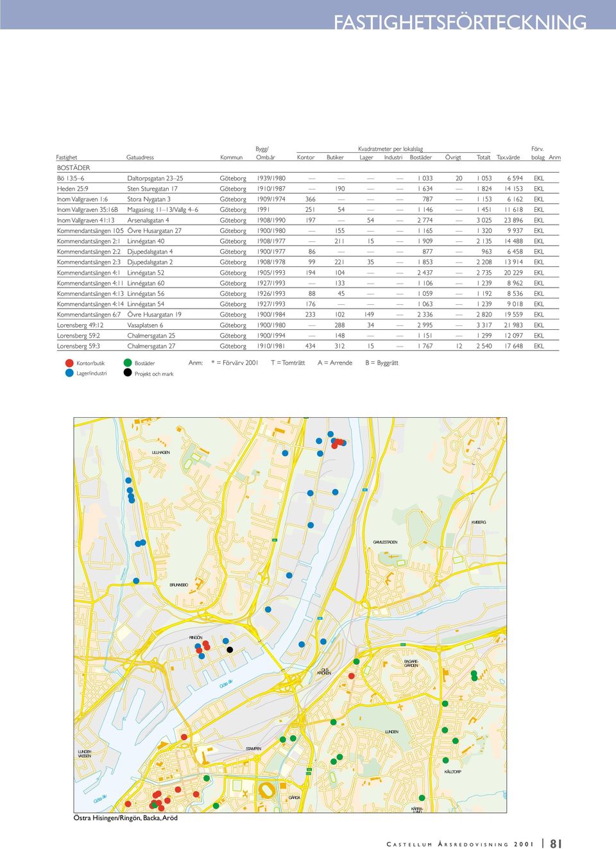Select 'Inom Vallgraven 41:13' property cell

[85, 220]
